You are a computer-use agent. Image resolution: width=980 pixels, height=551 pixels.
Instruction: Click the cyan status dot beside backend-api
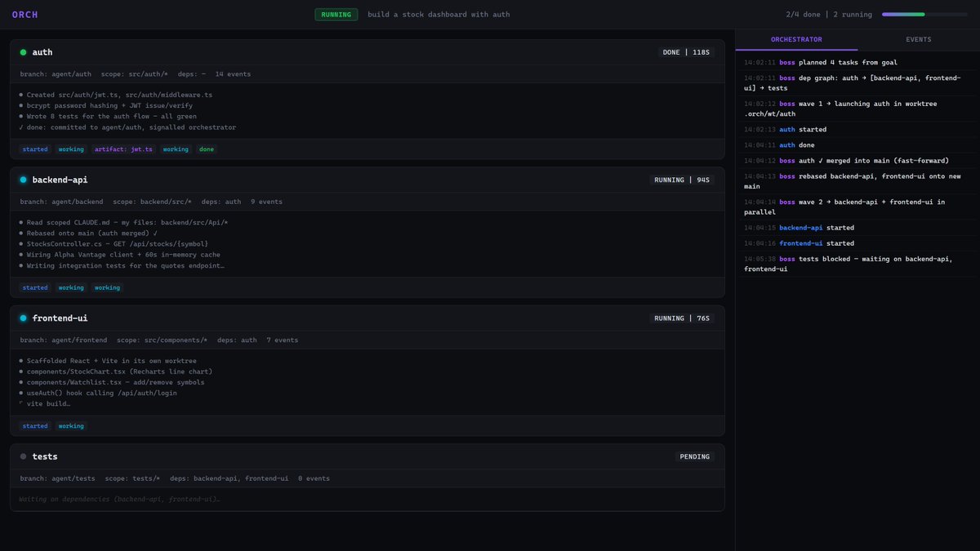pos(23,180)
